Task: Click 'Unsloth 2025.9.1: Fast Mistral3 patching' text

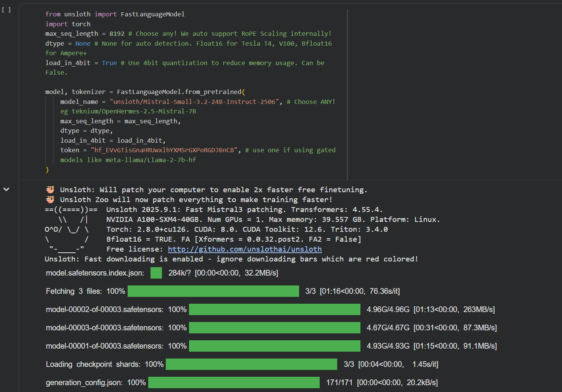Action: pyautogui.click(x=194, y=209)
